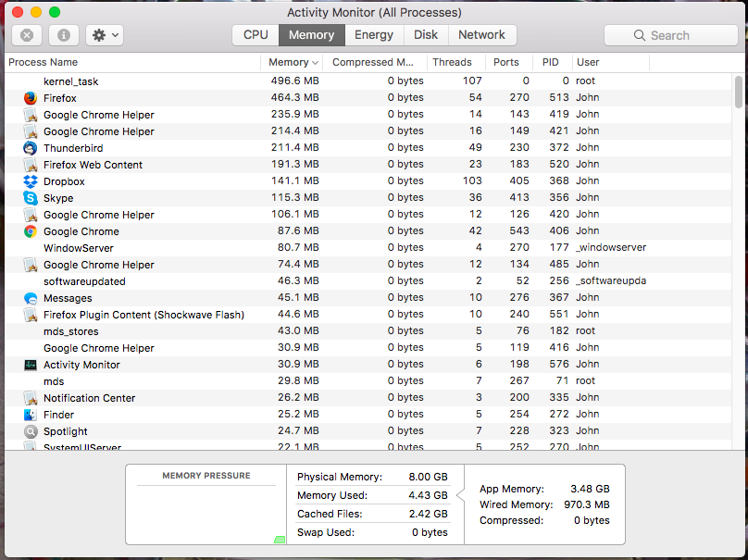Viewport: 748px width, 560px height.
Task: Click the Firefox Plugin Content icon
Action: pyautogui.click(x=31, y=315)
